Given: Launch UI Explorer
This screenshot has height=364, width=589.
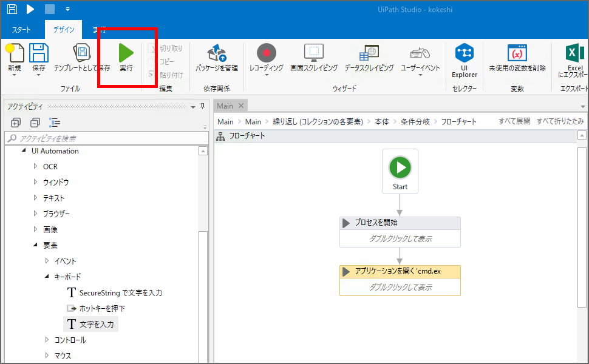Looking at the screenshot, I should tap(464, 59).
